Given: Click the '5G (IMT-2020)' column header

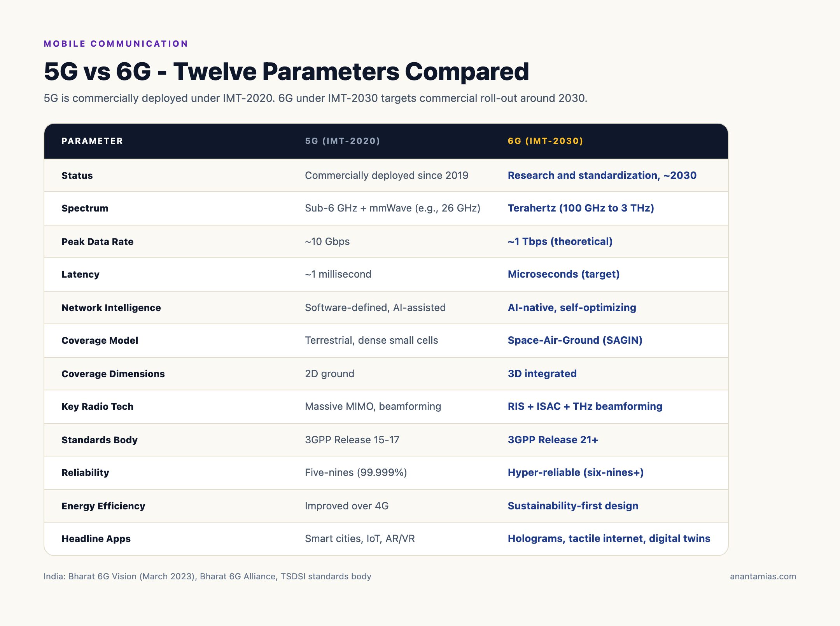Looking at the screenshot, I should click(342, 141).
